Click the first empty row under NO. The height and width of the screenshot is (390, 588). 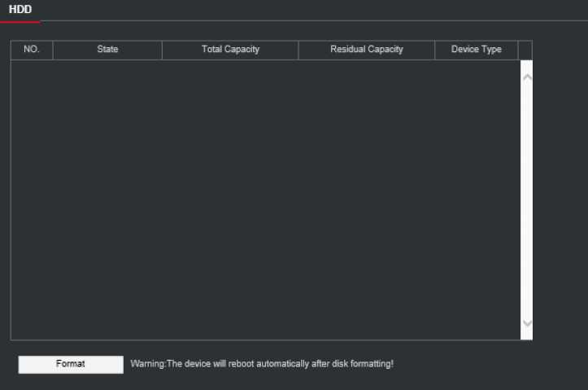click(x=32, y=69)
